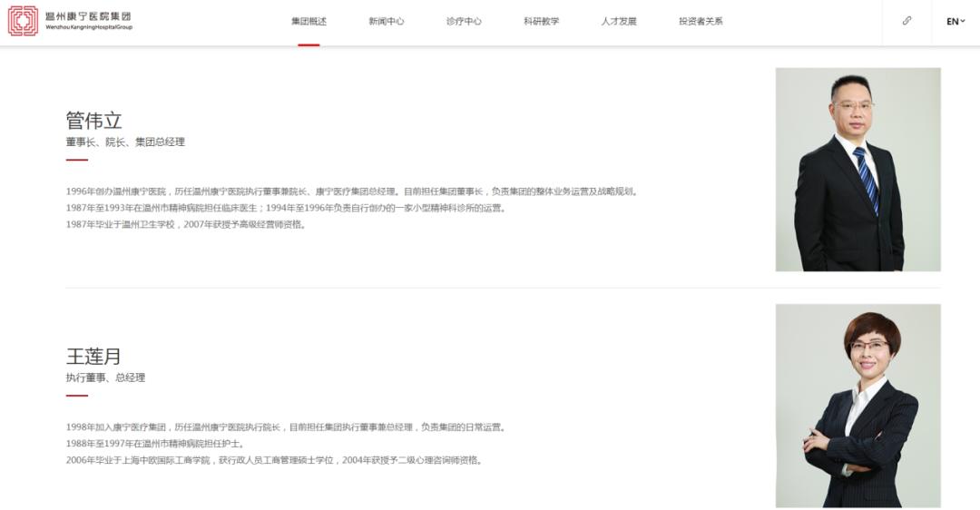
Task: Click the title 董事长、院长、集团总经理
Action: click(125, 142)
